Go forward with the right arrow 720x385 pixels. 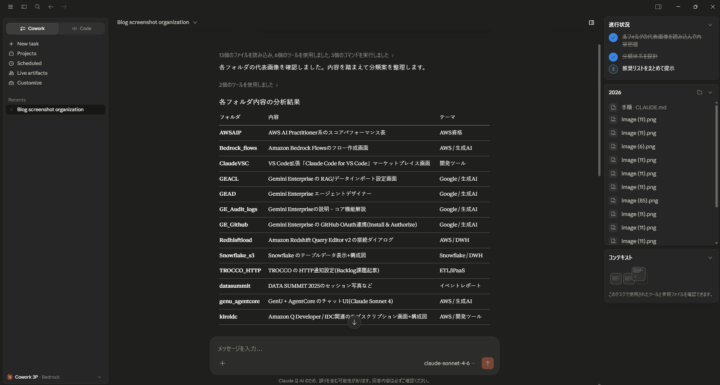(64, 7)
